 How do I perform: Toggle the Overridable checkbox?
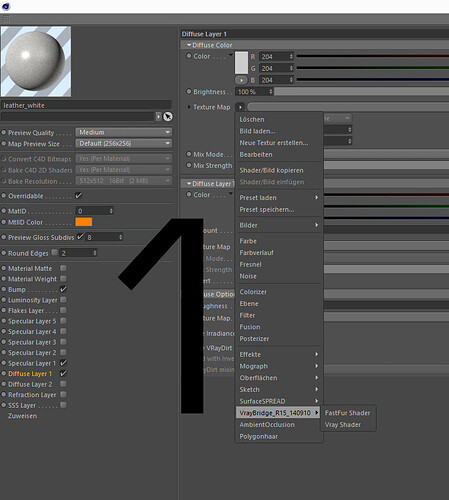click(79, 195)
